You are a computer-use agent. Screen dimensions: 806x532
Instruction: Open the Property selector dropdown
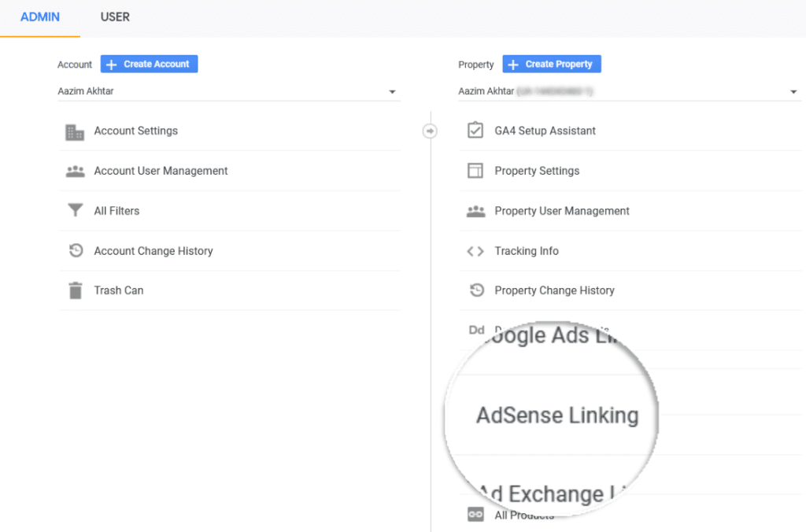point(630,91)
